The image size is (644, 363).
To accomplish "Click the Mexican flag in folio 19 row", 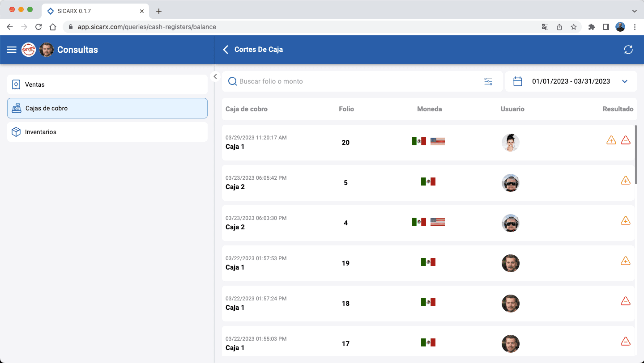I will (x=428, y=262).
